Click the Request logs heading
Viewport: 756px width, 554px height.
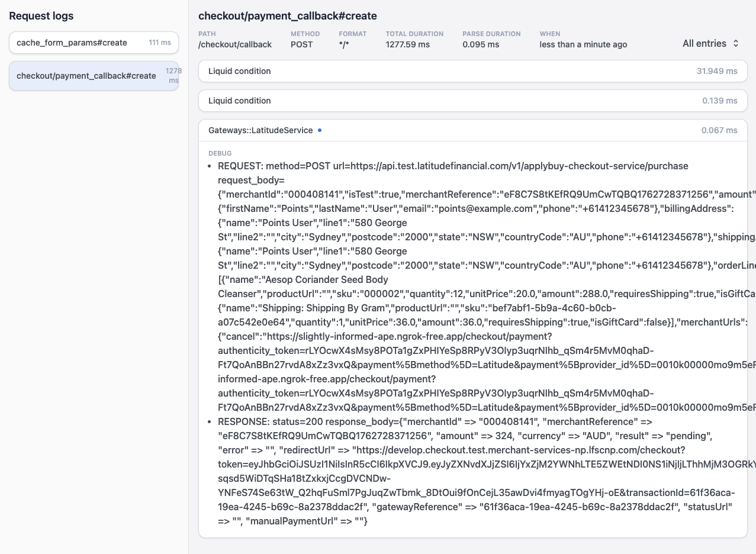[41, 16]
